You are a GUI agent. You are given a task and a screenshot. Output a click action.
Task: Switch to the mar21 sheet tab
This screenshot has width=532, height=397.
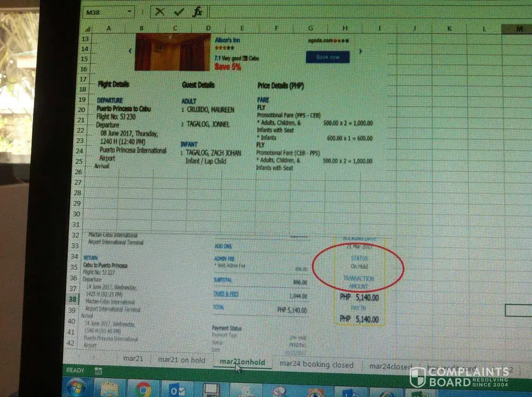[133, 358]
